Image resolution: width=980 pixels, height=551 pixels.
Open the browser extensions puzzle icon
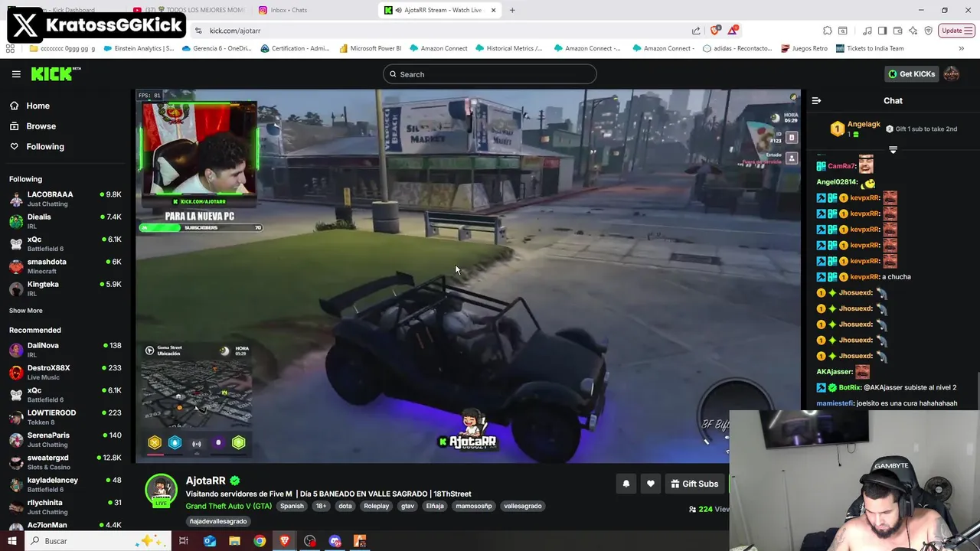(x=828, y=31)
